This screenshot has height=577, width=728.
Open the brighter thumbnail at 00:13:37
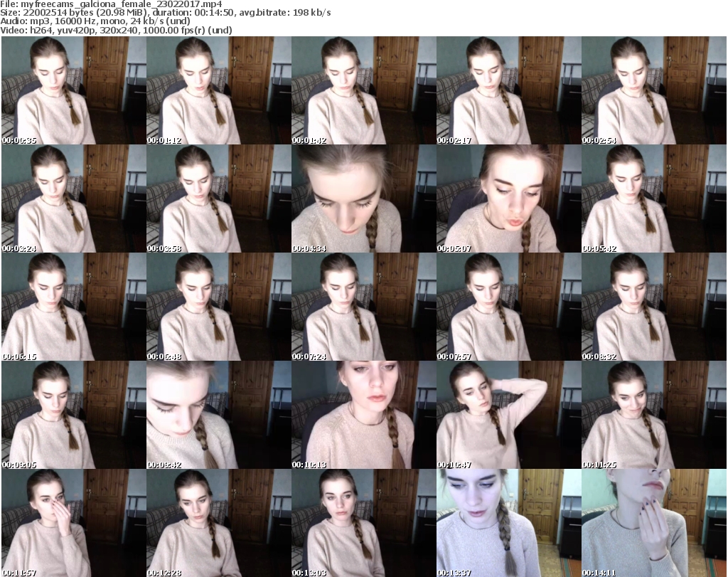[x=508, y=523]
